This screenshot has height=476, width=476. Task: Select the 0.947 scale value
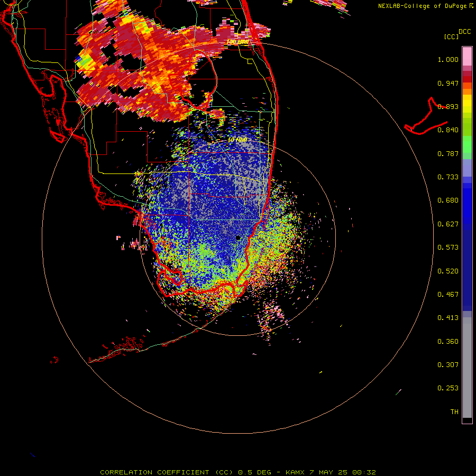pos(448,83)
